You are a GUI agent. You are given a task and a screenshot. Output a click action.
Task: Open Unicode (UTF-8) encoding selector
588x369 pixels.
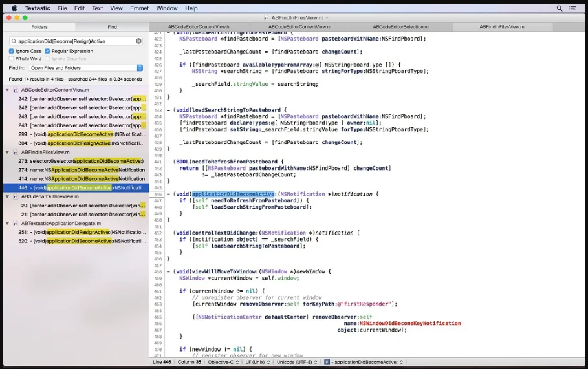(x=297, y=363)
